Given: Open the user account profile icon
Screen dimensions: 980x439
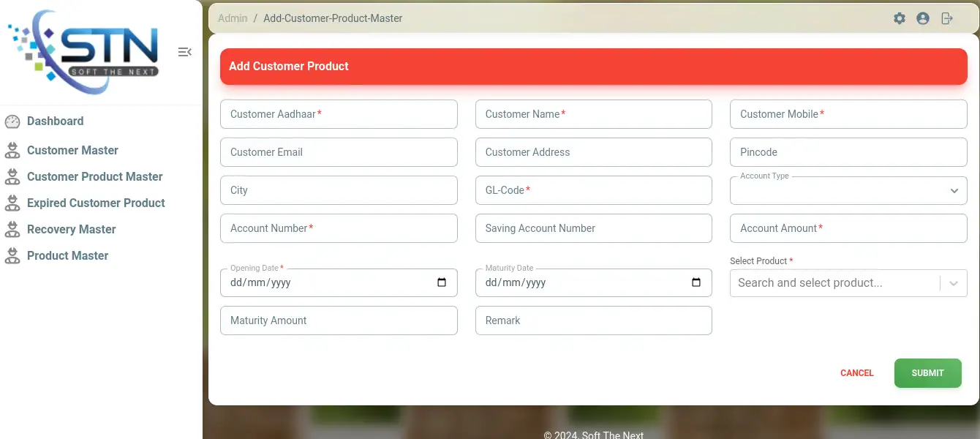Looking at the screenshot, I should click(x=923, y=18).
